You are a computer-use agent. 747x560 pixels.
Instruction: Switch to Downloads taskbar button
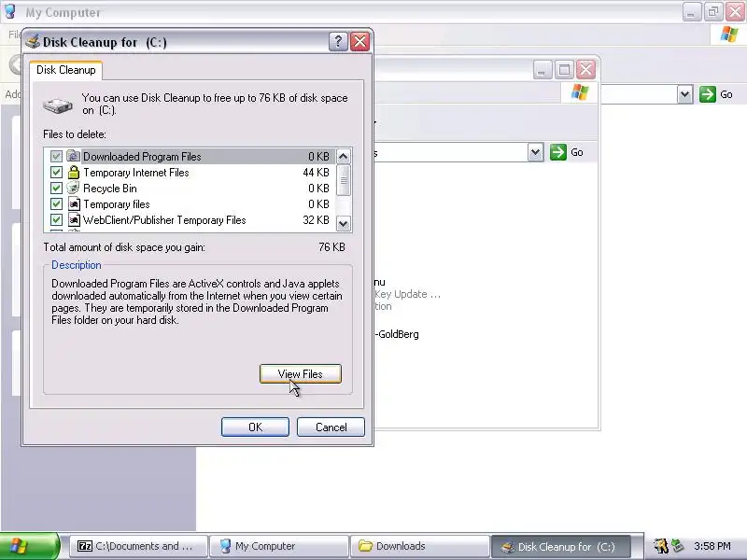(x=419, y=546)
